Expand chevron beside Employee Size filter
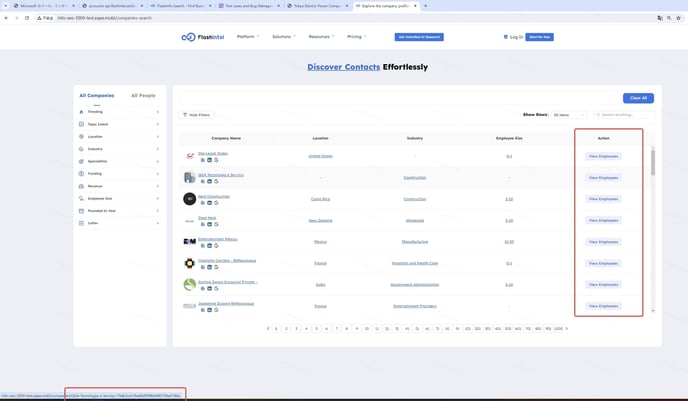688x401 pixels. pos(158,198)
